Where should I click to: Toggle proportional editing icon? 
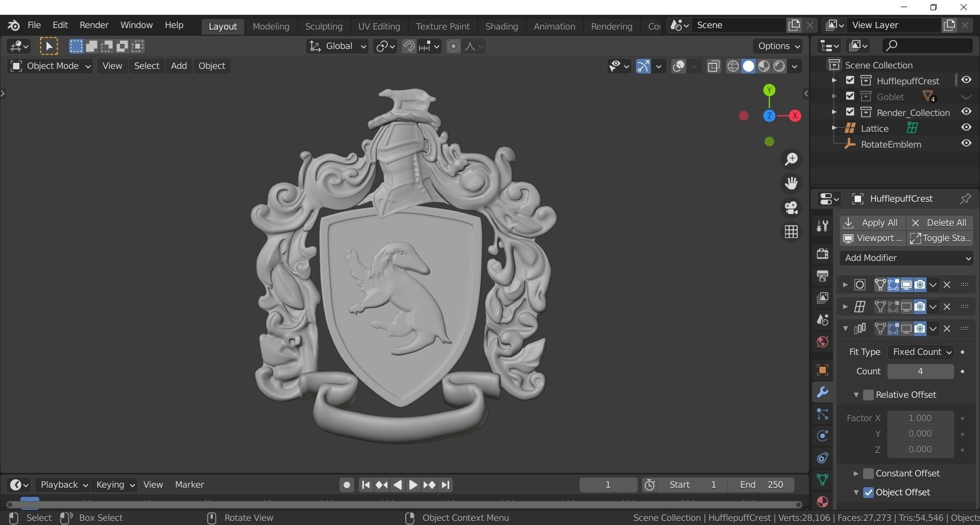point(453,46)
